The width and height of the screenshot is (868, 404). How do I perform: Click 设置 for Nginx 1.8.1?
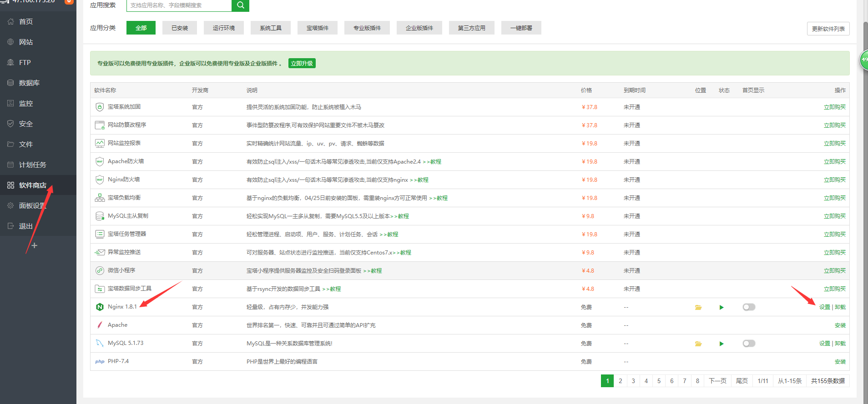[x=825, y=307]
